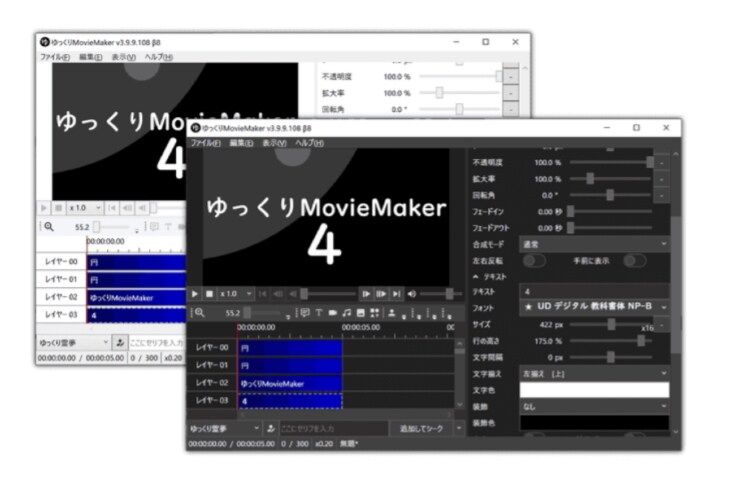The image size is (736, 480).
Task: Add an image item with the picture icon
Action: pyautogui.click(x=360, y=313)
